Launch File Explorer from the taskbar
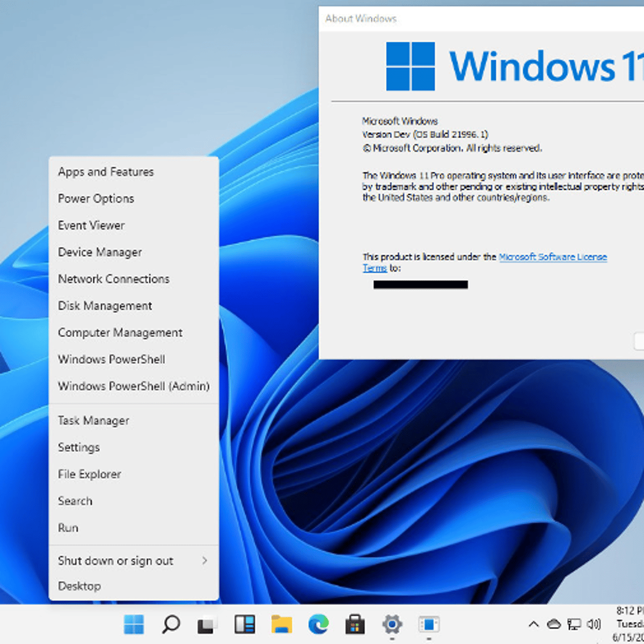Screen dimensions: 644x644 pos(282,624)
